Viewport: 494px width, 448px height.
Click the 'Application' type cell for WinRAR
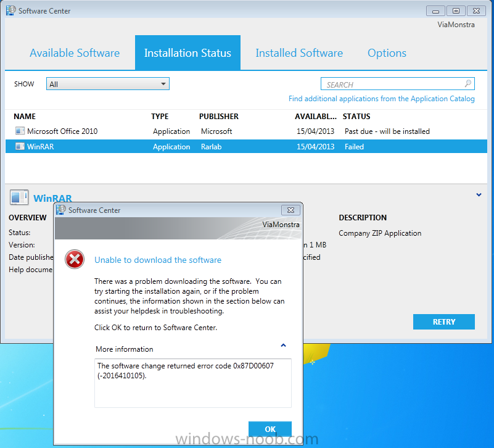coord(171,147)
